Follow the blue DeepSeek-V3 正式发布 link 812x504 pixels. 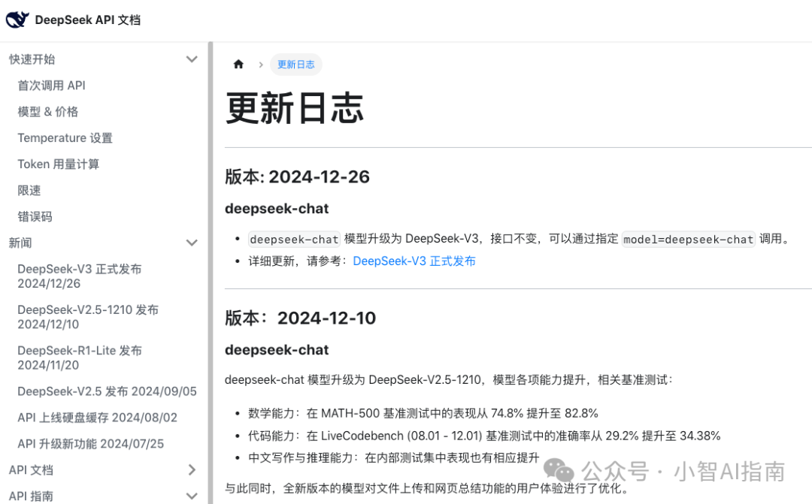click(x=414, y=261)
